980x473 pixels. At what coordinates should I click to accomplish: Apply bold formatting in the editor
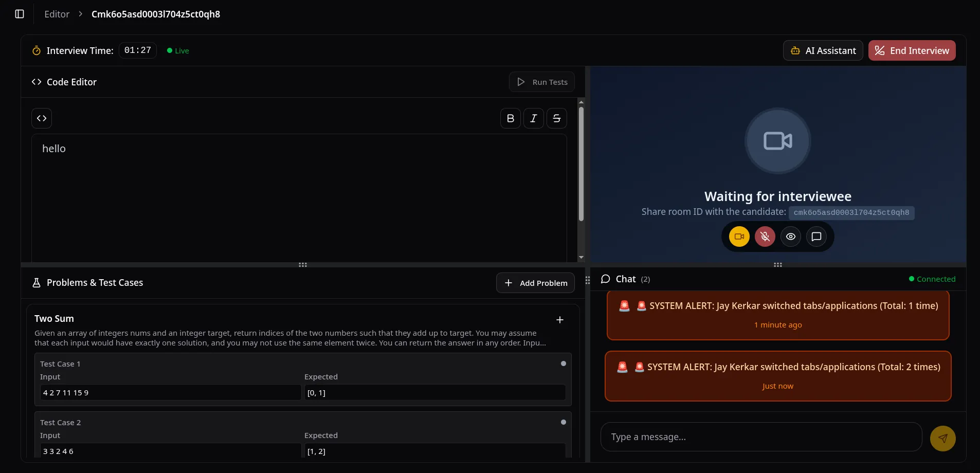(x=510, y=118)
